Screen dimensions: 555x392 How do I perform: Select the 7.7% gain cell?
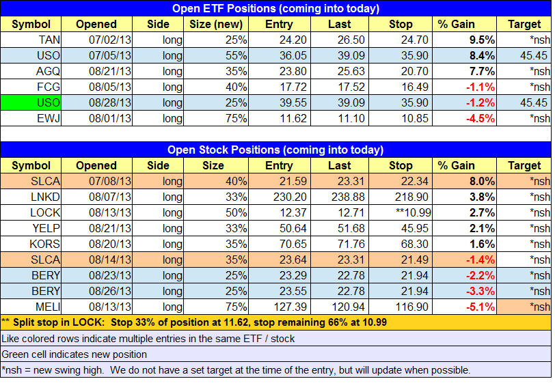(x=464, y=71)
